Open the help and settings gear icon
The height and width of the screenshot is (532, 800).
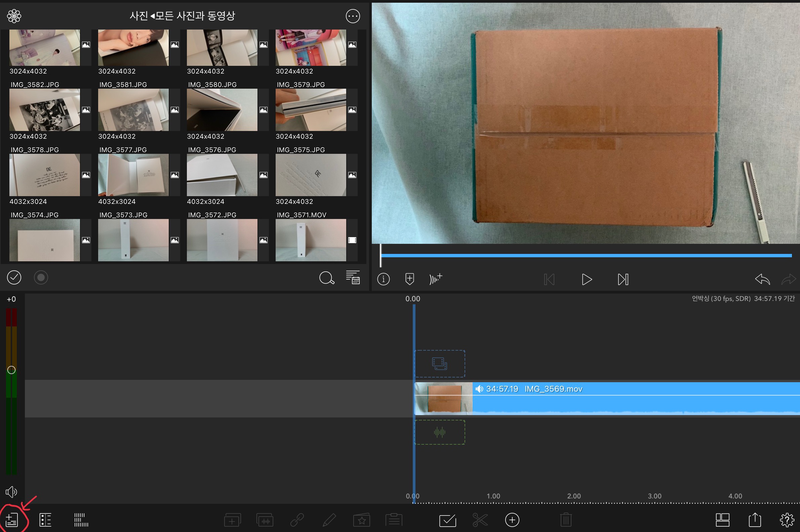pos(787,520)
